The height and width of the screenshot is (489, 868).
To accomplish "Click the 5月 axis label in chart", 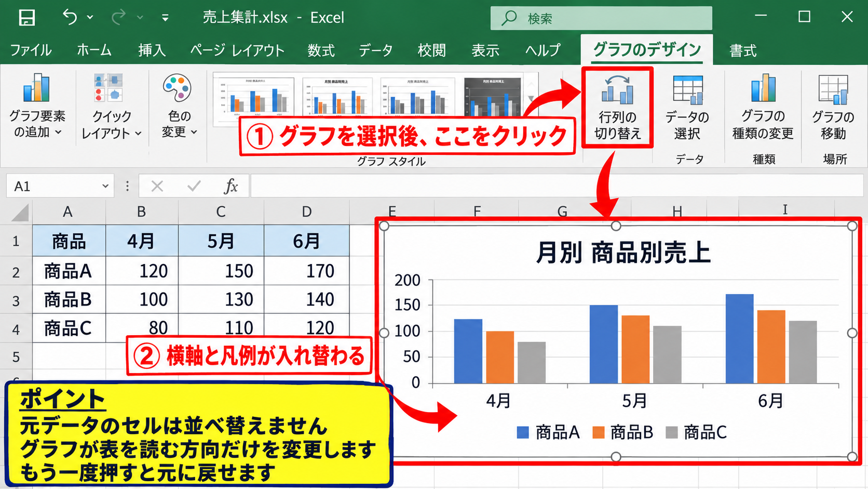I will point(634,401).
